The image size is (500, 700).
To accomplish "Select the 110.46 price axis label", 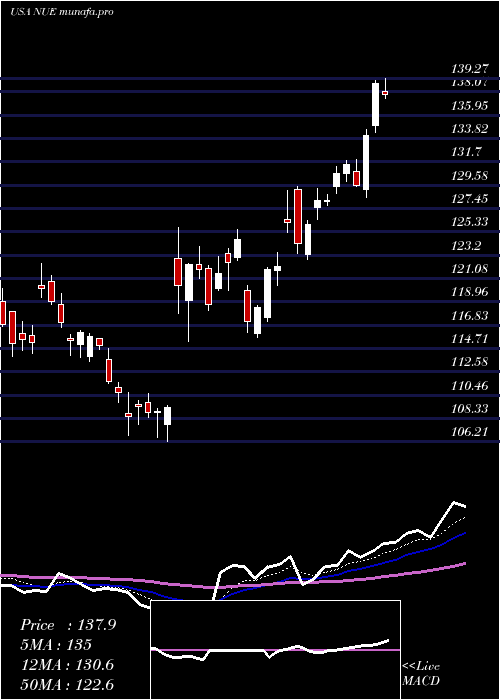I will click(470, 385).
